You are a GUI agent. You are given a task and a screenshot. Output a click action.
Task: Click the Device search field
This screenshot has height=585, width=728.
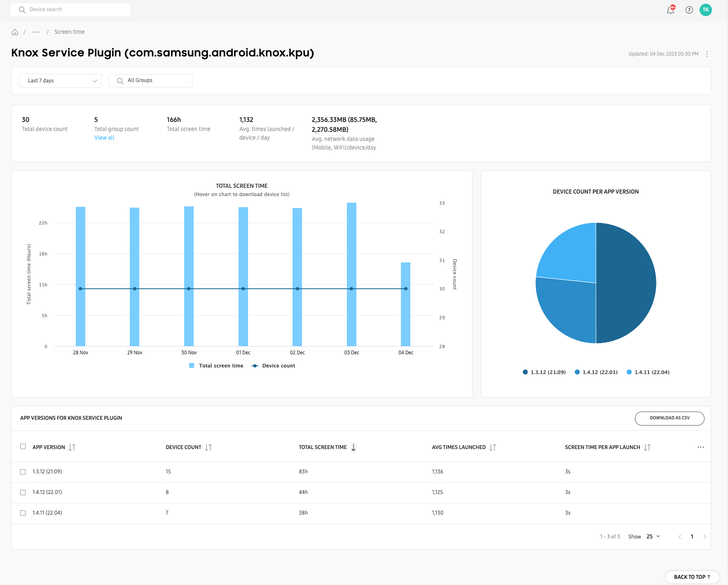tap(70, 9)
